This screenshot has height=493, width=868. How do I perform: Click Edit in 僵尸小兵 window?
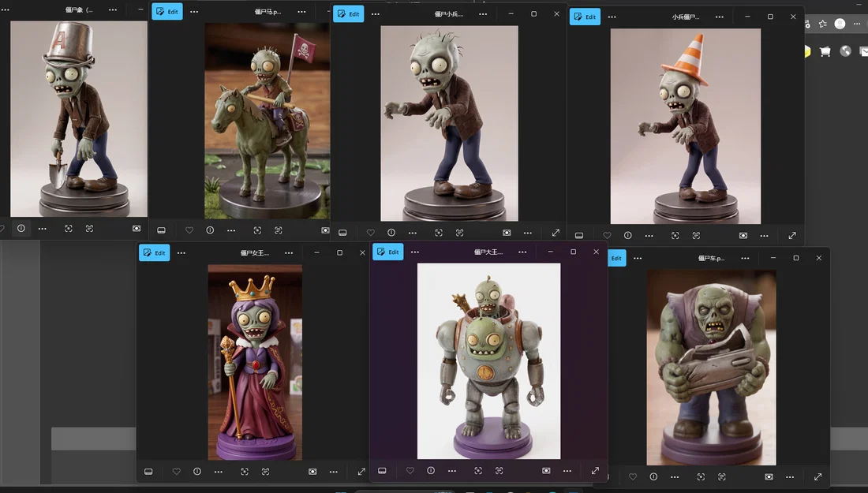(x=348, y=14)
